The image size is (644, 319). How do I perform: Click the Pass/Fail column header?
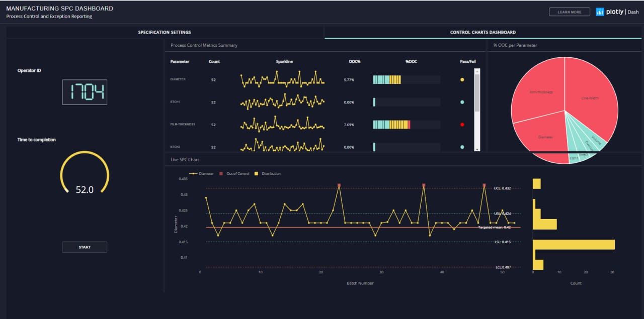pos(468,61)
